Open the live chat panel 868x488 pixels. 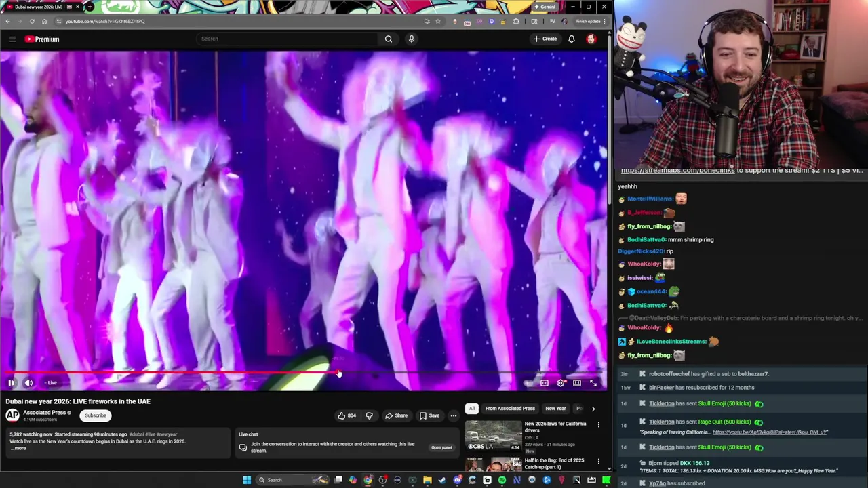441,447
